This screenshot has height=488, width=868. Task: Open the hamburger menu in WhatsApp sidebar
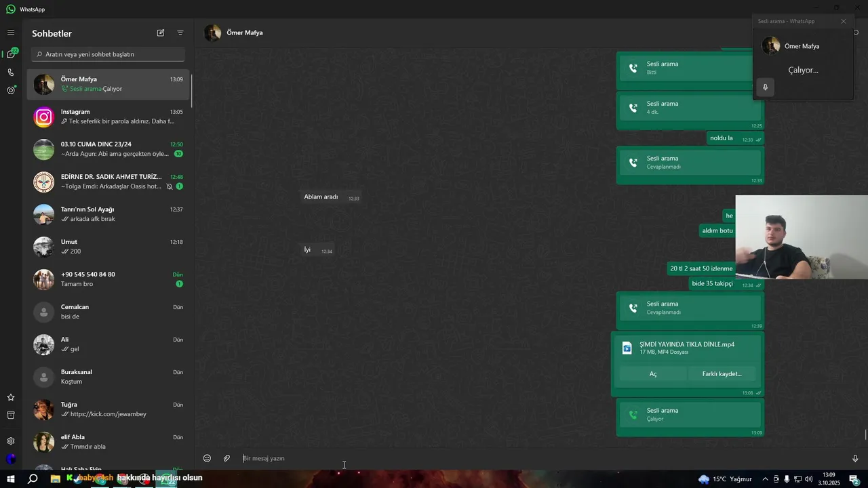click(x=11, y=33)
